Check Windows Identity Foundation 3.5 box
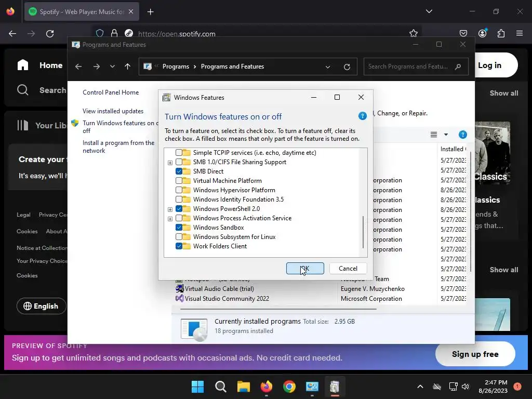Viewport: 532px width, 399px height. [179, 199]
